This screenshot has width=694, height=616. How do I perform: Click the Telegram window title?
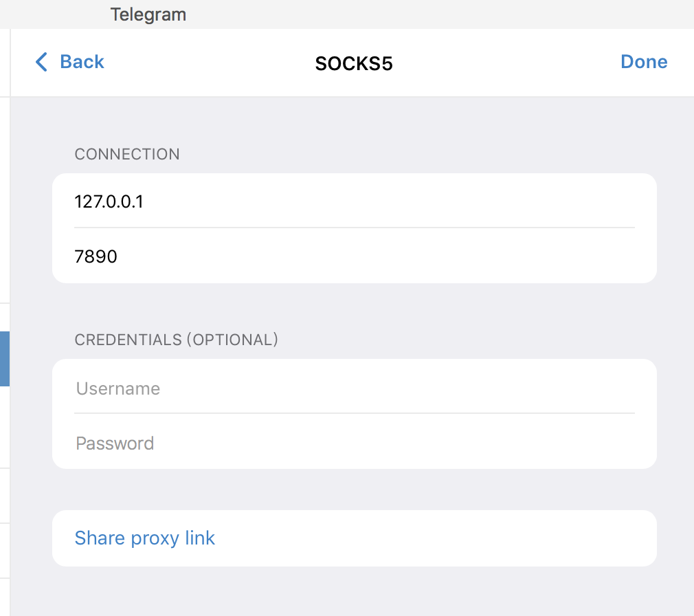(148, 14)
